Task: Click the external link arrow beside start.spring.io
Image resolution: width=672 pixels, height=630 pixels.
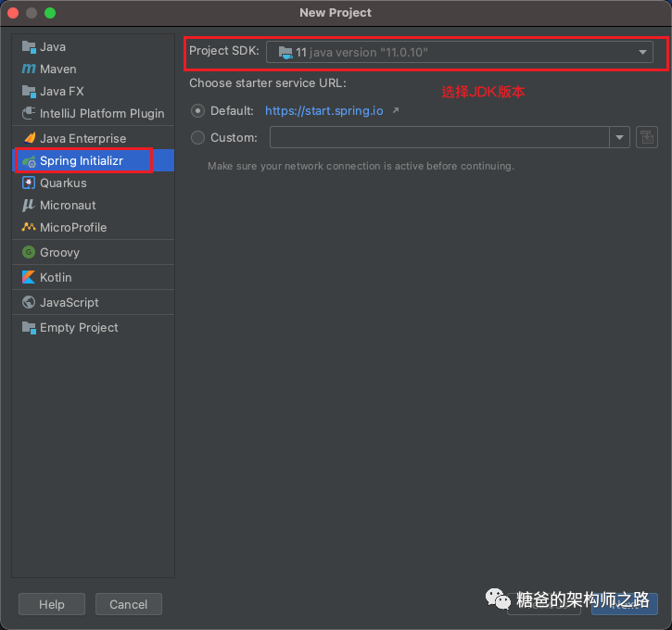Action: 396,110
